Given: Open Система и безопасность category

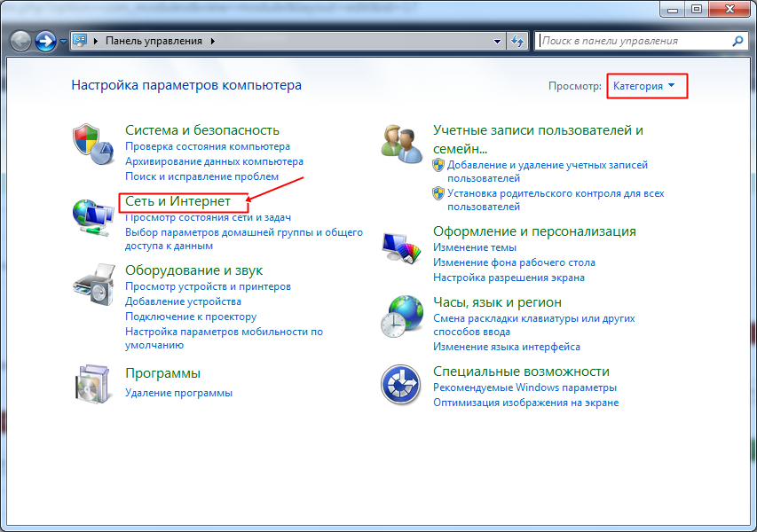Looking at the screenshot, I should 202,130.
